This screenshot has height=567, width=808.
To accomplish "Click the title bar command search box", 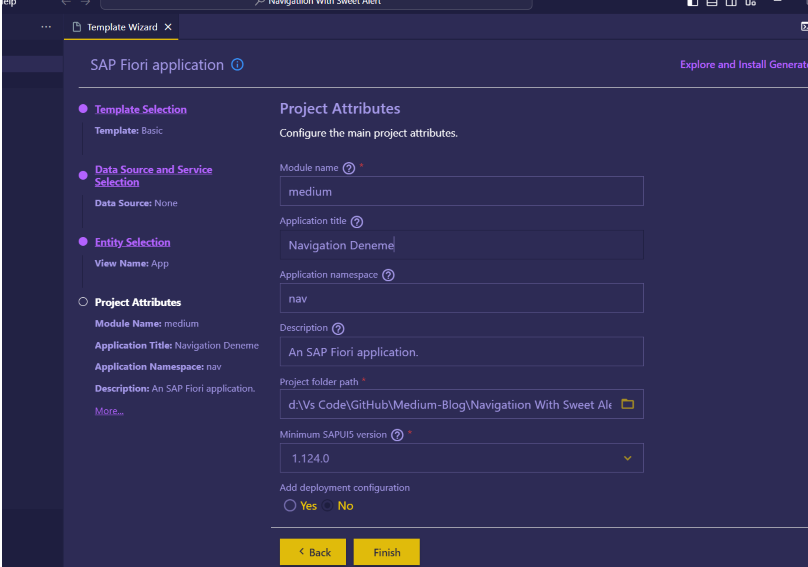I will click(x=316, y=3).
